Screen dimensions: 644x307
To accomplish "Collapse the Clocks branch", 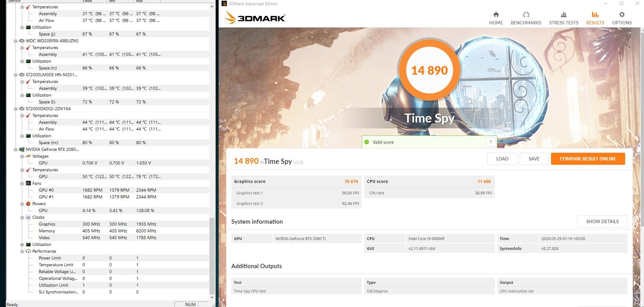I will click(x=22, y=217).
